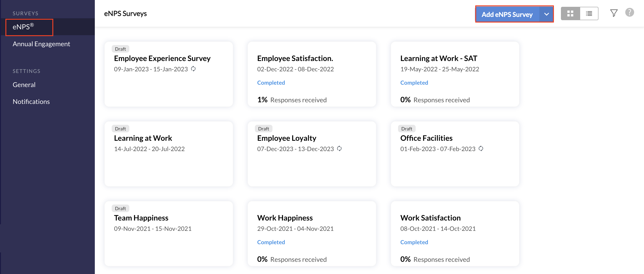Viewport: 644px width, 274px height.
Task: Open Employee Satisfaction. survey title
Action: click(295, 58)
